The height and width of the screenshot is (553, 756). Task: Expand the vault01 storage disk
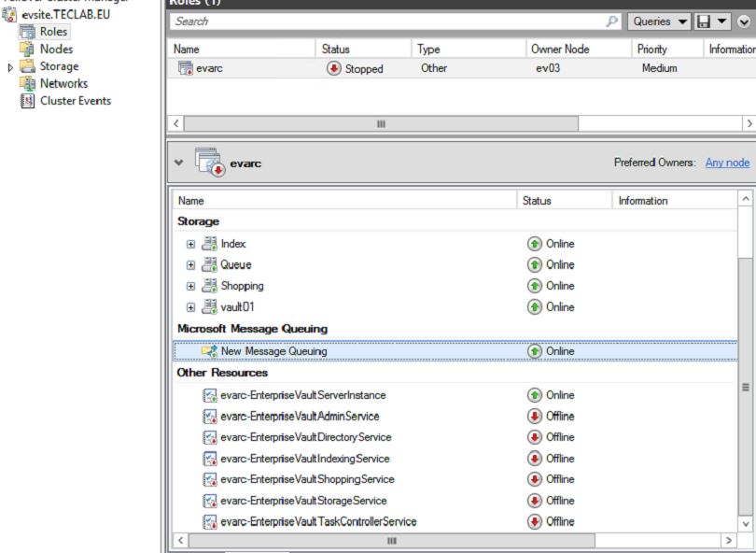pos(191,307)
